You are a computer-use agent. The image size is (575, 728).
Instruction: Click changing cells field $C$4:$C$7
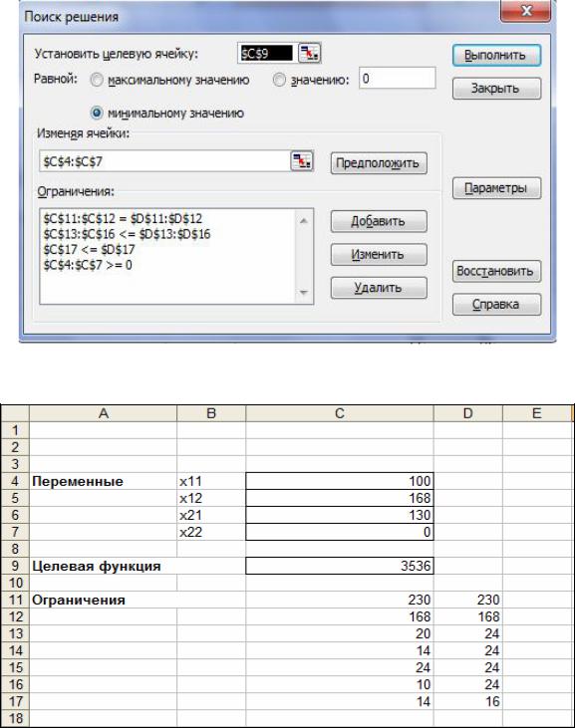pyautogui.click(x=164, y=161)
